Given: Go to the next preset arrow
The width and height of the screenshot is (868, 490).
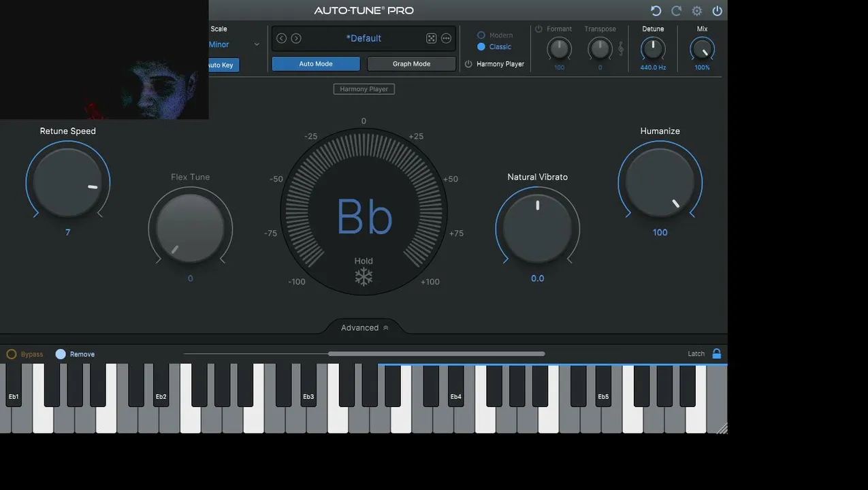Looking at the screenshot, I should tap(296, 38).
